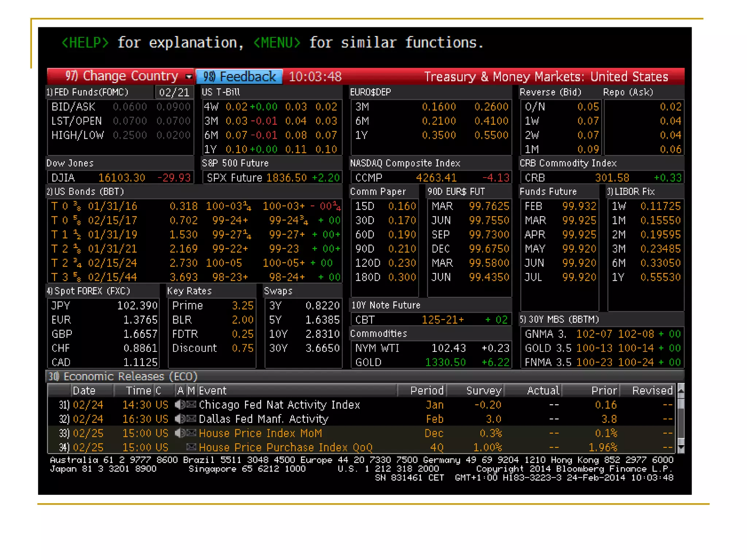Click the 98) Feedback button
The width and height of the screenshot is (747, 560).
(239, 77)
